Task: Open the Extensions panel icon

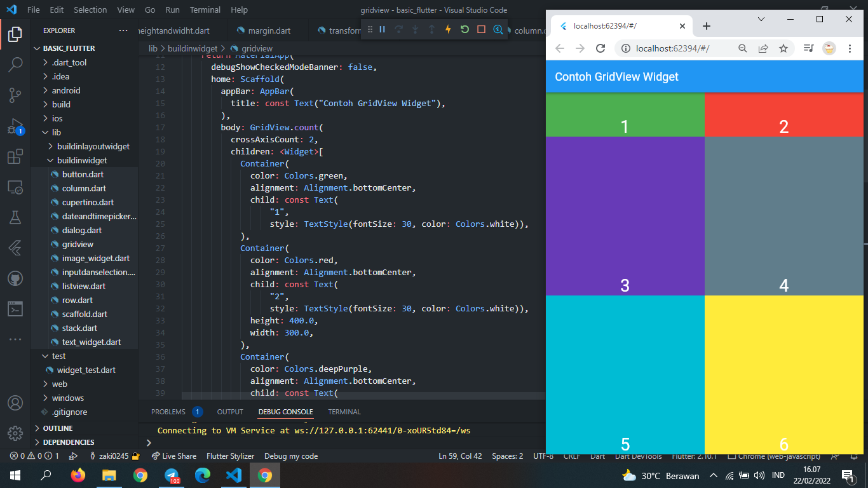Action: [15, 155]
